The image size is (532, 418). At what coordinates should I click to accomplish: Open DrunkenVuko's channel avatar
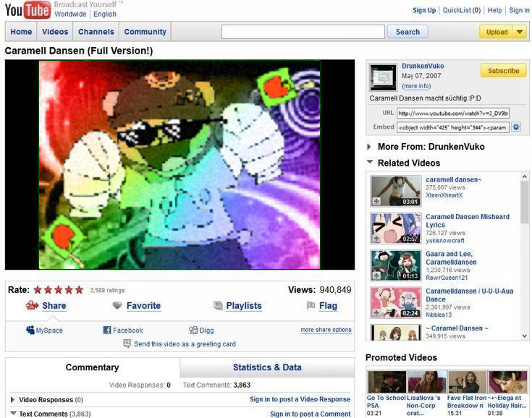click(383, 77)
